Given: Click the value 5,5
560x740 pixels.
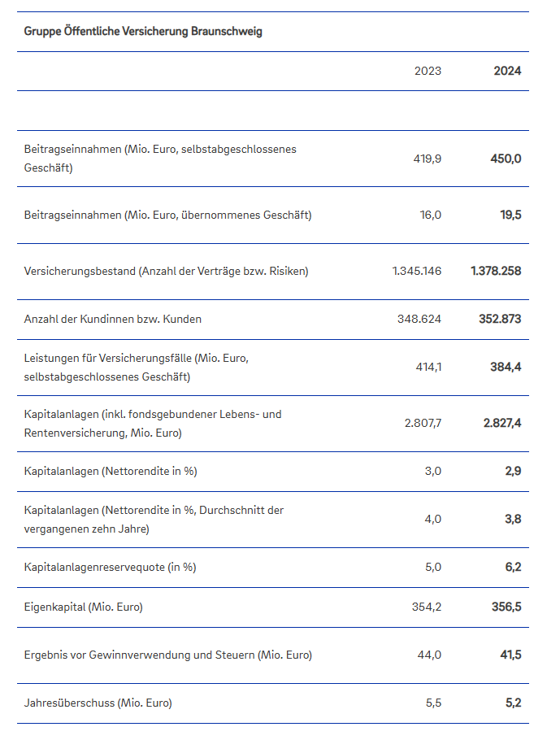Looking at the screenshot, I should [433, 703].
